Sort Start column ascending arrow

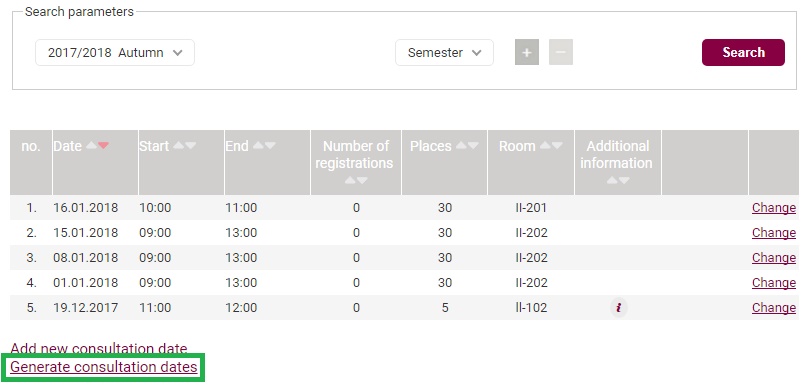click(x=178, y=146)
